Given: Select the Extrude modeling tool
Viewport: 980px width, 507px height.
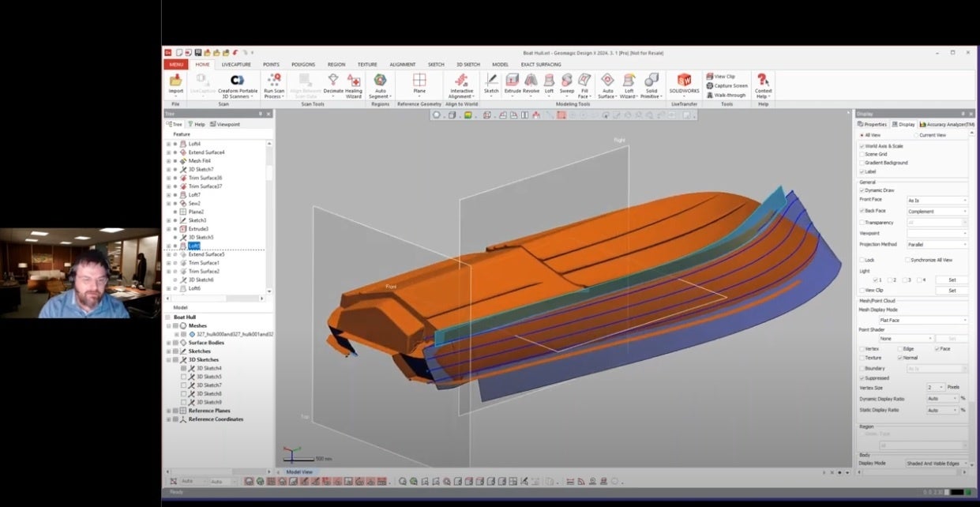Looking at the screenshot, I should tap(512, 83).
